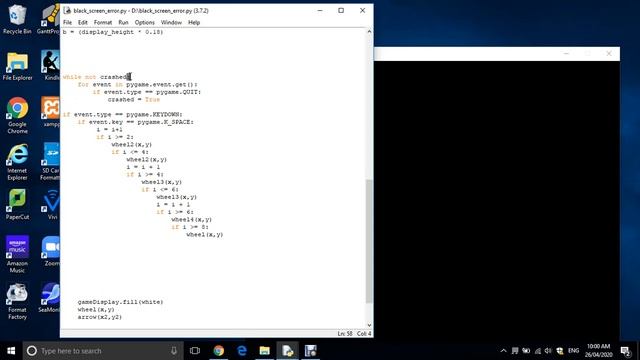Click the taskbar search box
This screenshot has width=640, height=360.
[103, 351]
